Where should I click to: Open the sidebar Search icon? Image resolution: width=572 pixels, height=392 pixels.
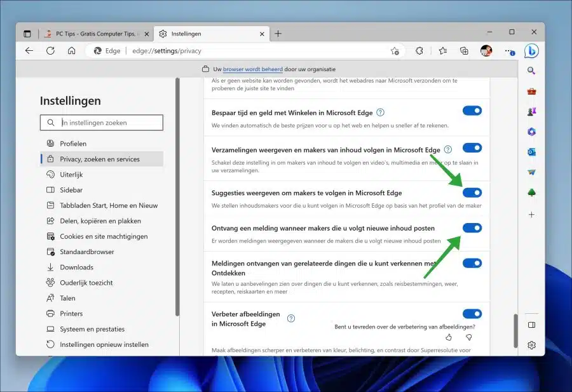point(531,71)
